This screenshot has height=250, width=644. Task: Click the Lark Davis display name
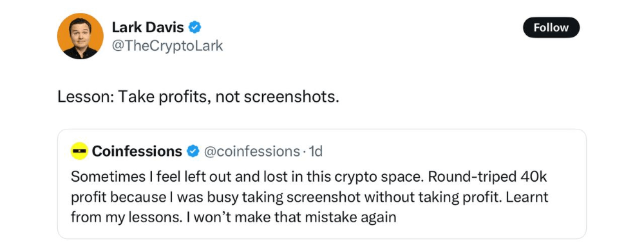[148, 28]
